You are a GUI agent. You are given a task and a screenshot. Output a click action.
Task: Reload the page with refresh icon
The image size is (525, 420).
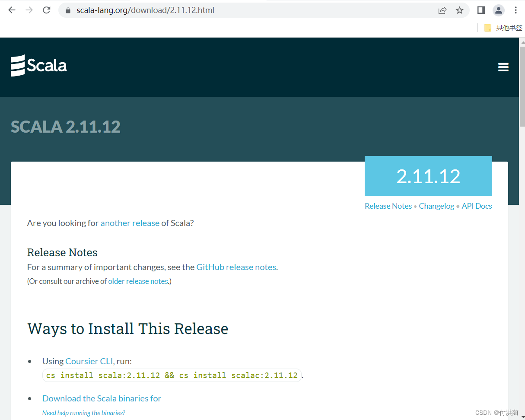point(47,10)
